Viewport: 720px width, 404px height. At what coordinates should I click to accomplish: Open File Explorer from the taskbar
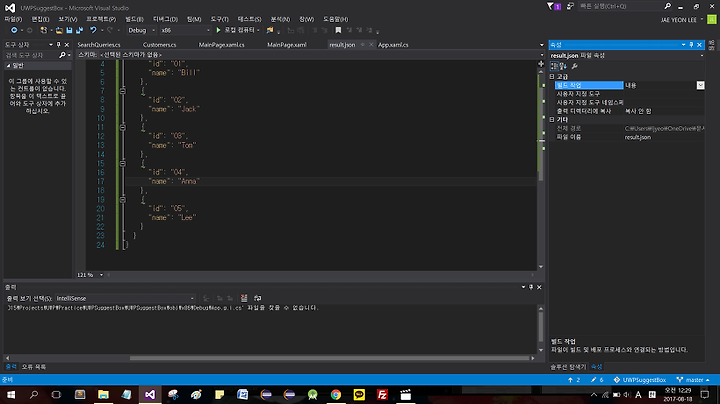103,394
